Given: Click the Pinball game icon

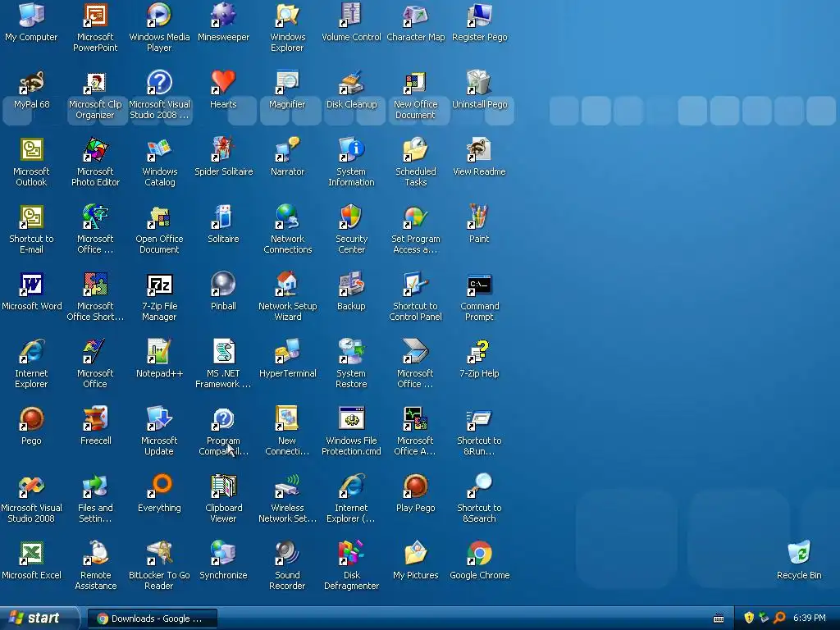Looking at the screenshot, I should point(223,284).
